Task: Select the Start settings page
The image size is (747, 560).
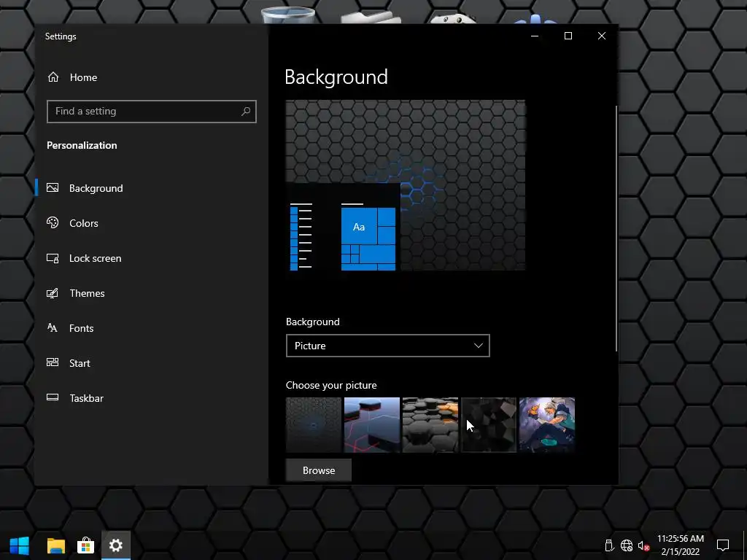Action: point(80,363)
